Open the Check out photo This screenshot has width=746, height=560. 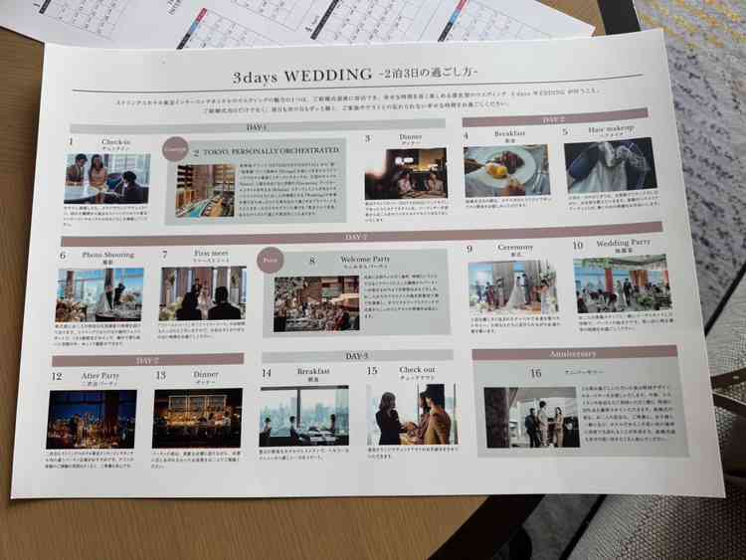(x=413, y=414)
